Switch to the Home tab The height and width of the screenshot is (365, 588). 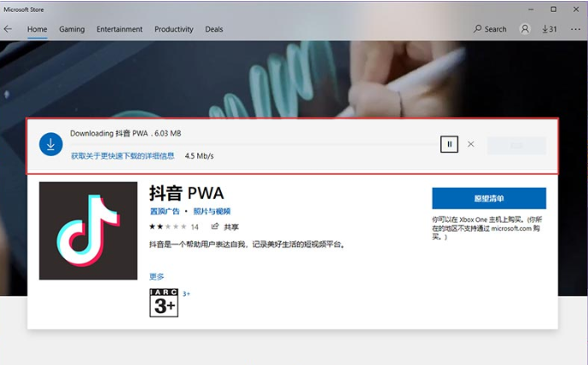pos(37,29)
